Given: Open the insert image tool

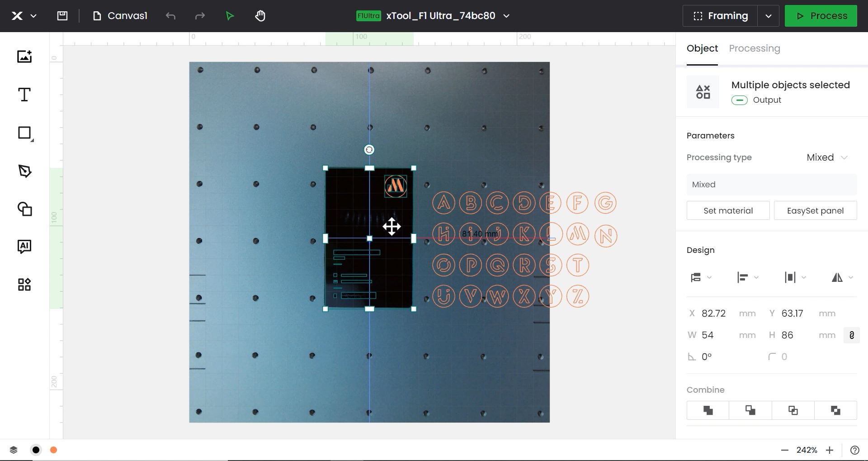Looking at the screenshot, I should 24,57.
